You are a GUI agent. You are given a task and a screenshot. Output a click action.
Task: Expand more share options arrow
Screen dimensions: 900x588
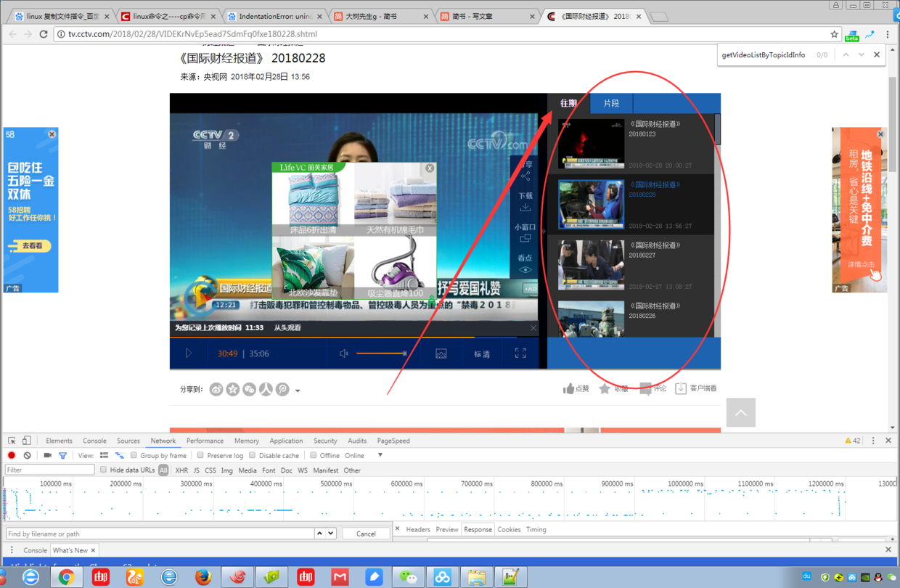point(298,391)
